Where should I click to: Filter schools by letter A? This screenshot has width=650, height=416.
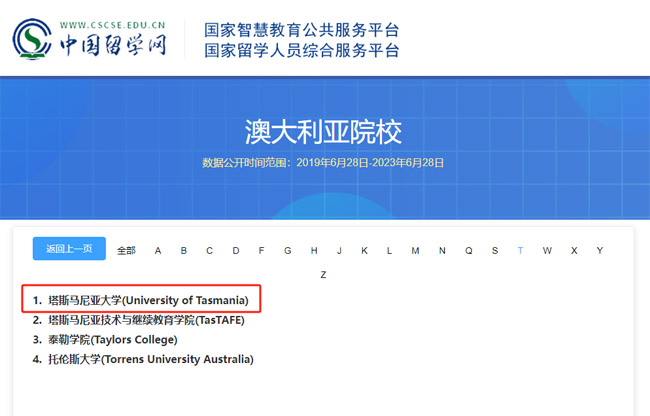pyautogui.click(x=158, y=251)
